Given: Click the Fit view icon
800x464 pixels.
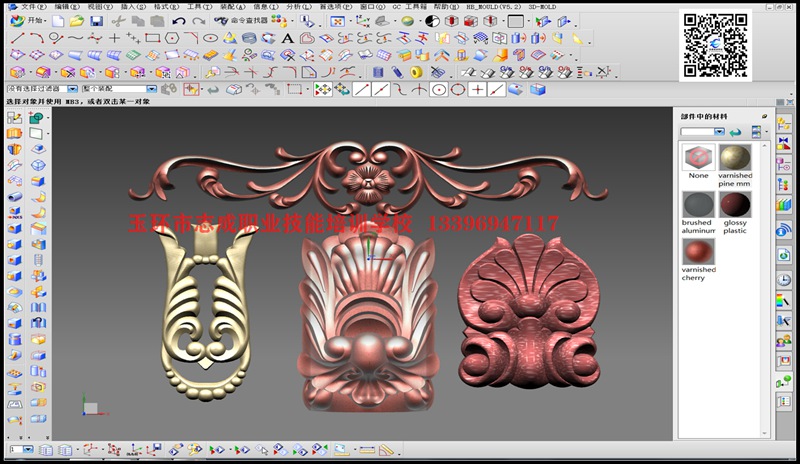Looking at the screenshot, I should (337, 21).
